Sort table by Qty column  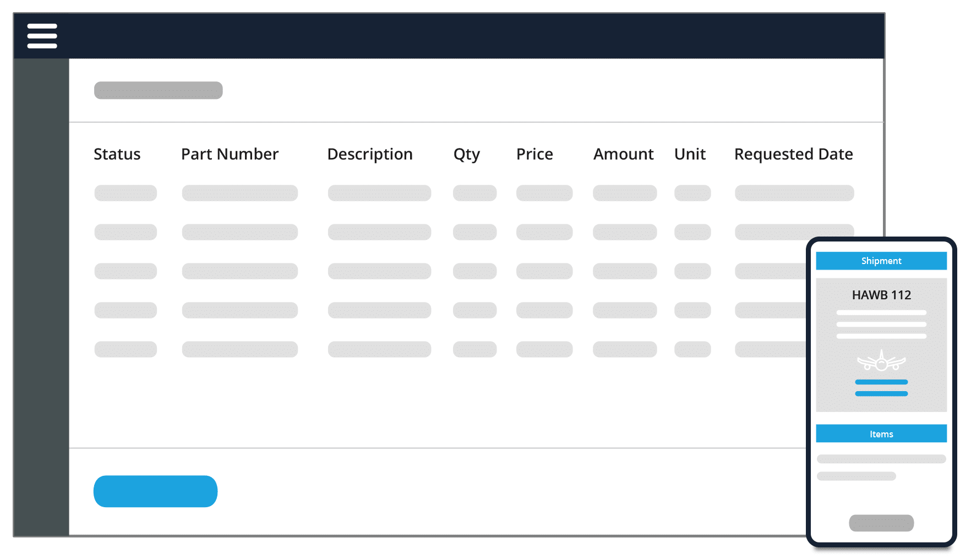tap(466, 154)
